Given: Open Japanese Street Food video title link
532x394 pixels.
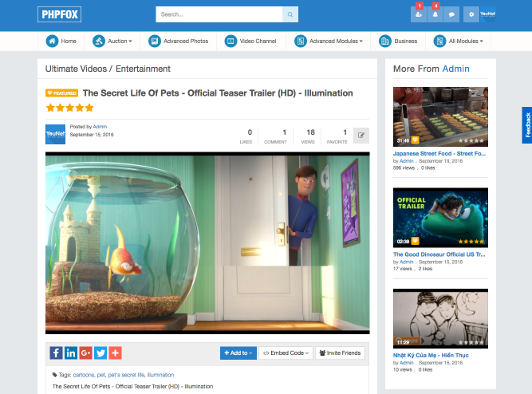Looking at the screenshot, I should 439,154.
